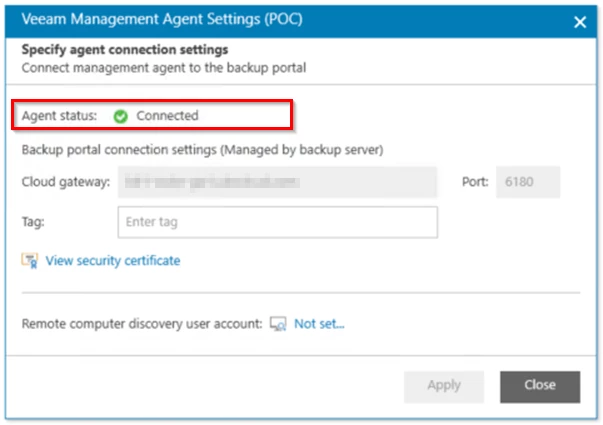Click the Agent status label

pos(60,116)
